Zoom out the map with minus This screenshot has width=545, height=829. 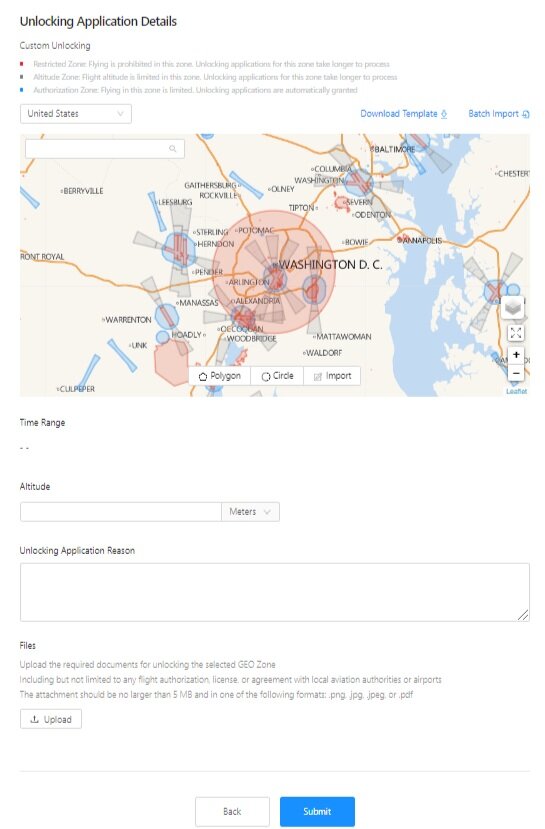click(516, 373)
